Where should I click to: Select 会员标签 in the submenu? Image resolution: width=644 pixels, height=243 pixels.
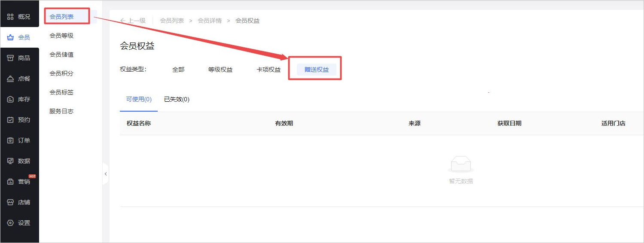click(61, 92)
